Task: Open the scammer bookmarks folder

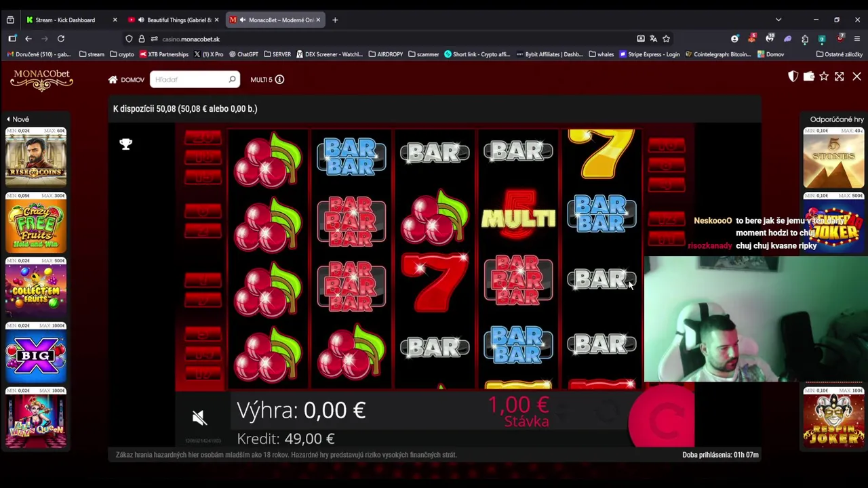Action: (x=423, y=54)
